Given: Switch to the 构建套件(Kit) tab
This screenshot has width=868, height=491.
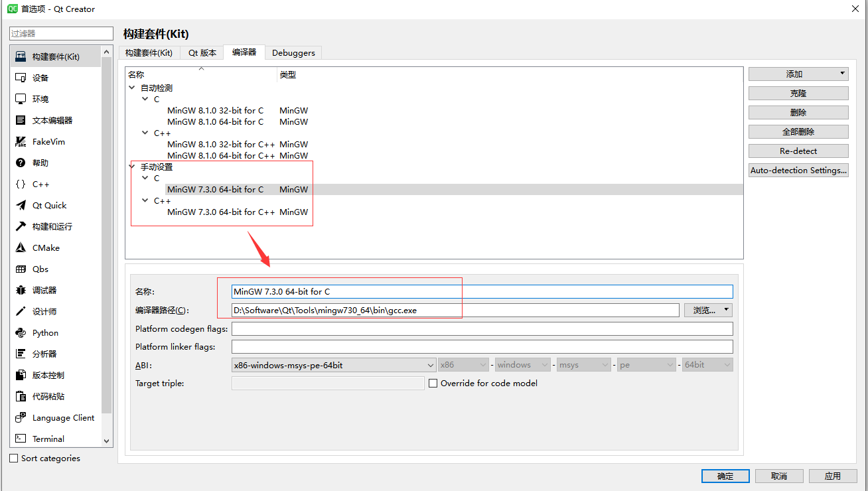Looking at the screenshot, I should click(x=149, y=52).
